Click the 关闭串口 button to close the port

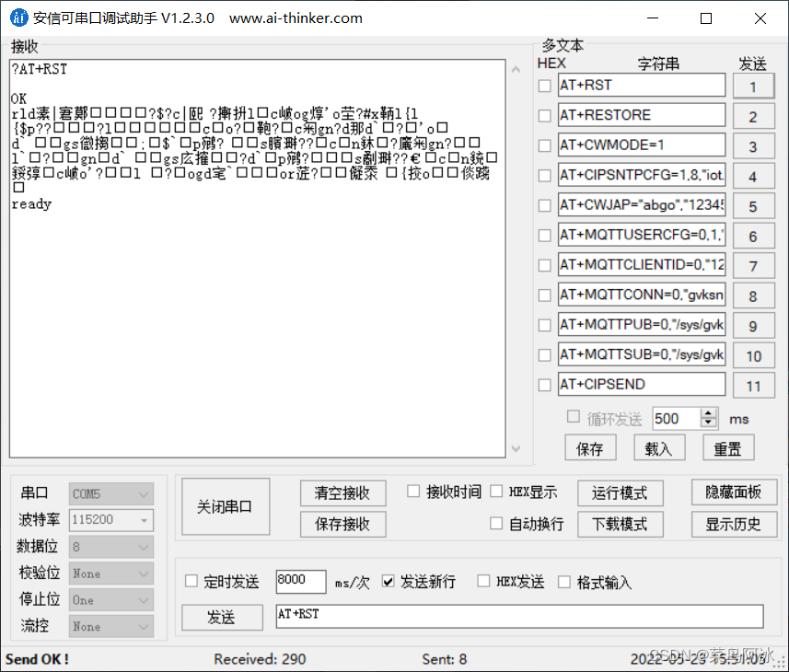[x=225, y=506]
